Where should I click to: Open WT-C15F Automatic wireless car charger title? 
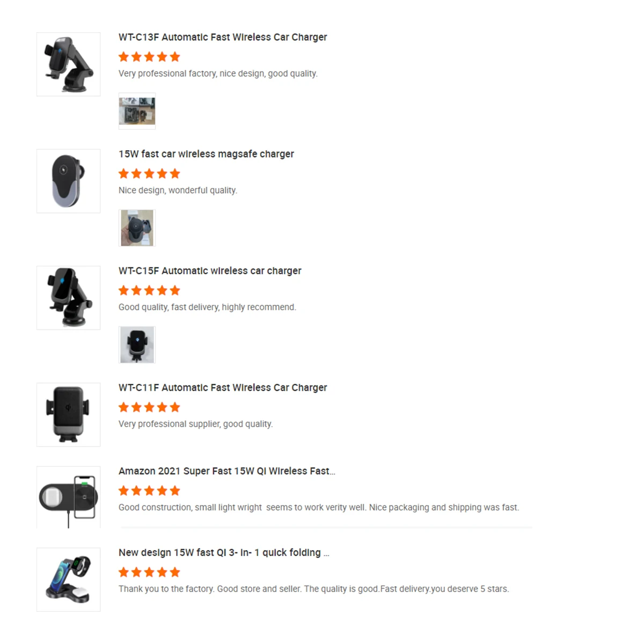click(x=210, y=270)
